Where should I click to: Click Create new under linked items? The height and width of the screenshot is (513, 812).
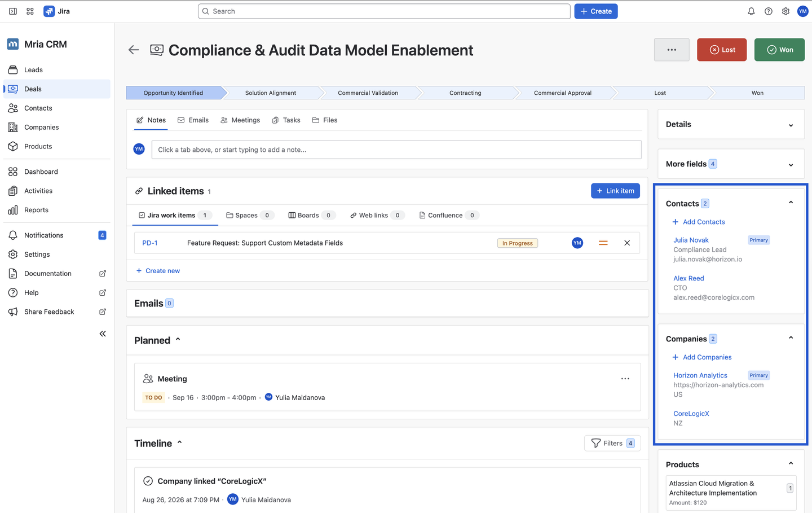click(x=158, y=271)
